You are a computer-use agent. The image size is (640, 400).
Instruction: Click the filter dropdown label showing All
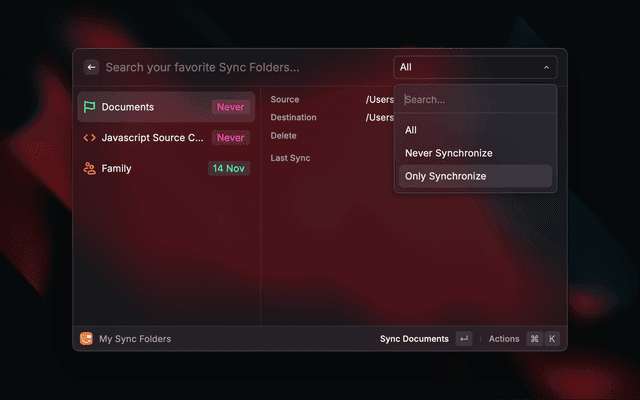click(406, 68)
